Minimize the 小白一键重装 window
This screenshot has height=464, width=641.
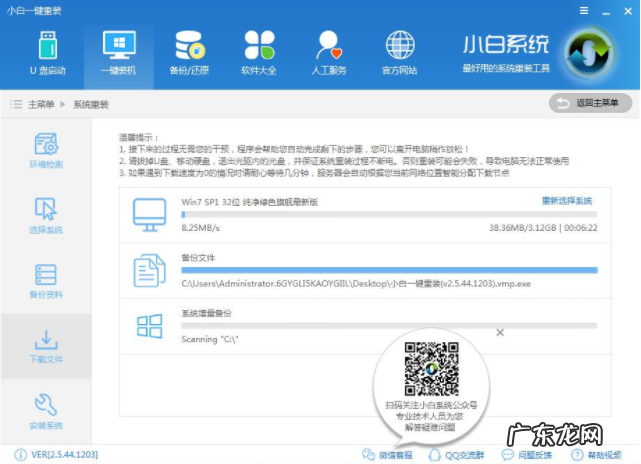[606, 11]
